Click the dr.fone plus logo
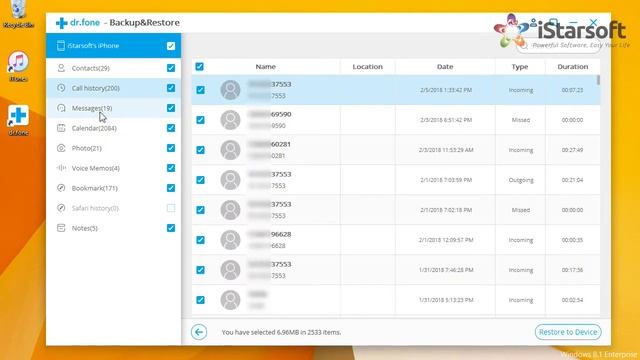 tap(62, 23)
